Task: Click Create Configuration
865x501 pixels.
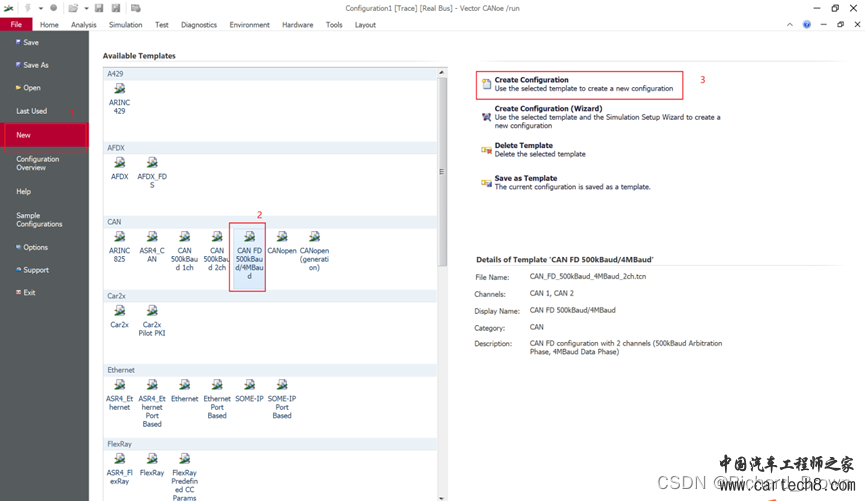Action: tap(531, 80)
